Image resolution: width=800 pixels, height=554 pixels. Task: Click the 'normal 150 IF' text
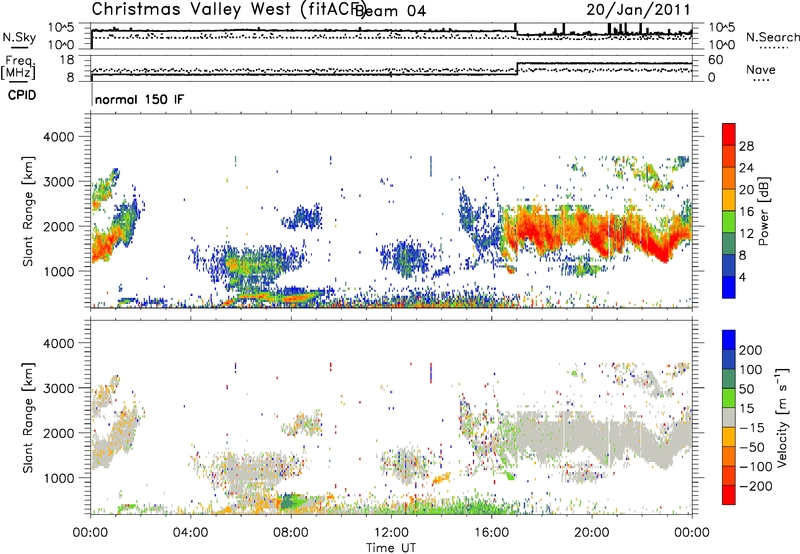139,99
